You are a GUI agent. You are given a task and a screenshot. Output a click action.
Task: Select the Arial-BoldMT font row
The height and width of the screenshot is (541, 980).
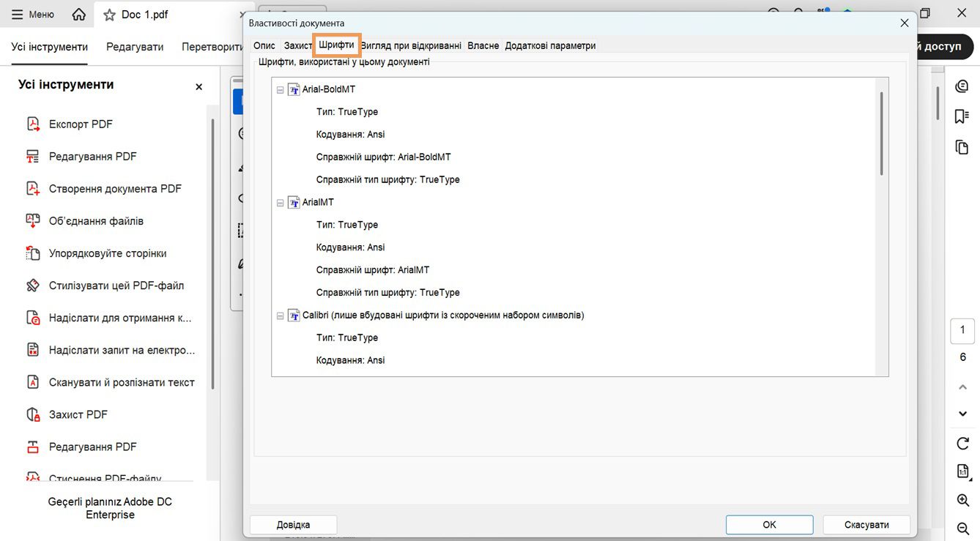329,89
